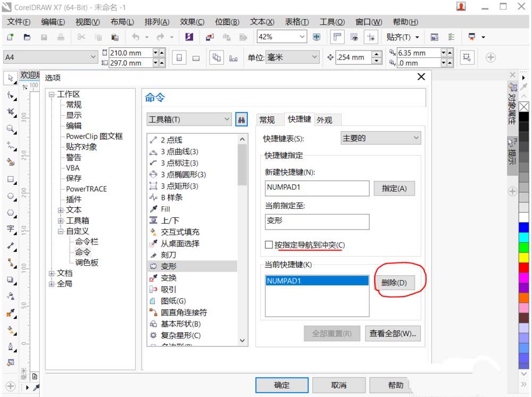Open the 快捷键表 主要的 dropdown

pos(381,138)
